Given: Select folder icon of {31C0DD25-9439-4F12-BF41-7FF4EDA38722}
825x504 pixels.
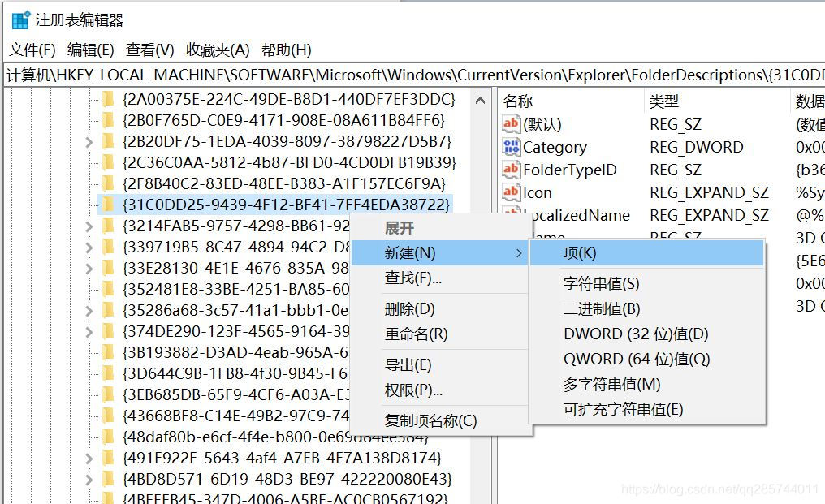Looking at the screenshot, I should 108,205.
